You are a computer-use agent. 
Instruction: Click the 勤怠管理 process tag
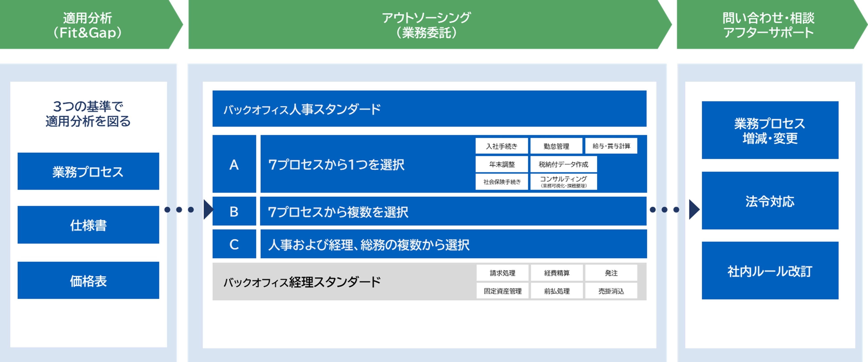click(556, 146)
